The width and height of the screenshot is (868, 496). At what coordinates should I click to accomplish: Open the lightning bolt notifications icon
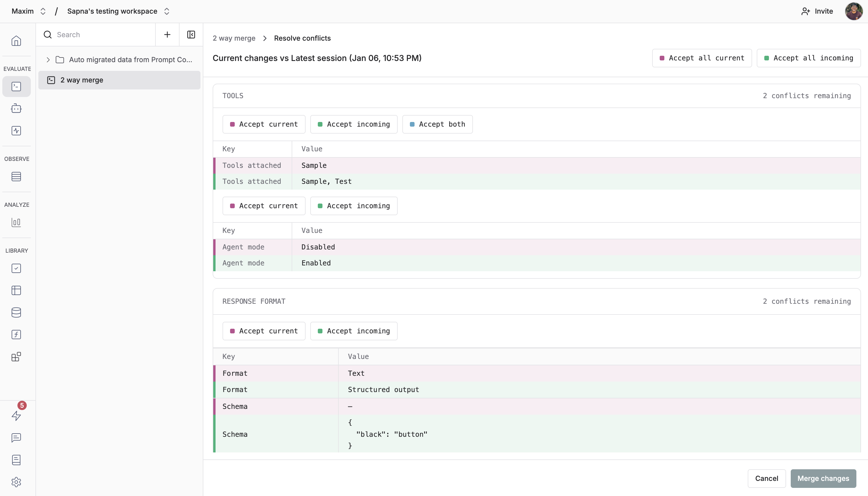point(16,416)
